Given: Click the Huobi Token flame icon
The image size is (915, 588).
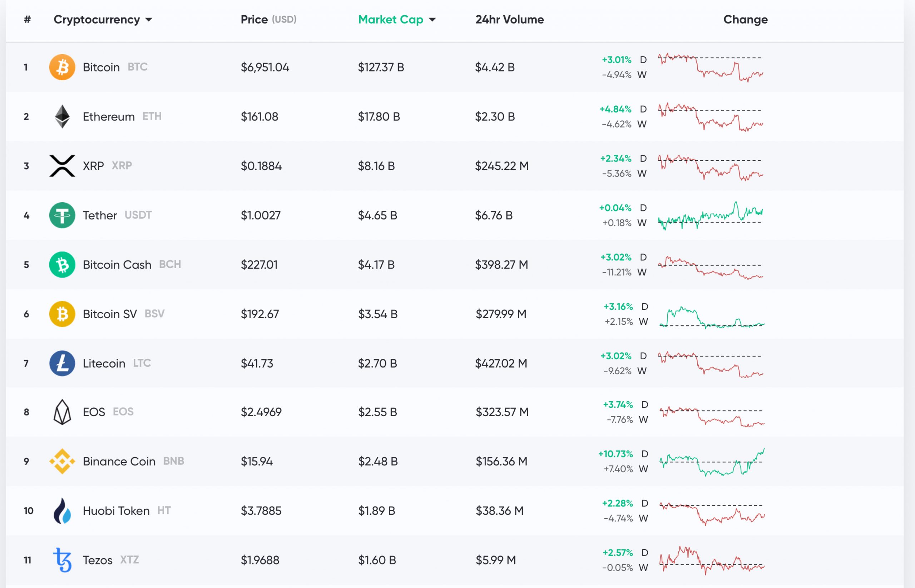Looking at the screenshot, I should 62,511.
